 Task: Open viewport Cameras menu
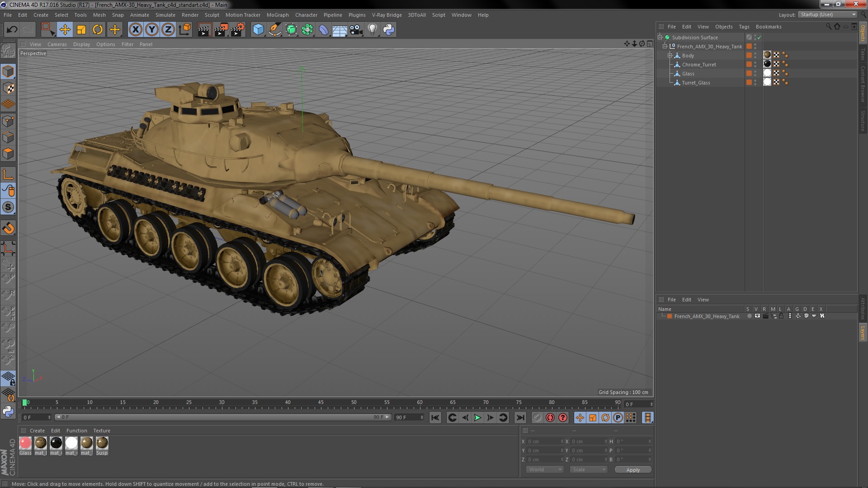point(57,44)
